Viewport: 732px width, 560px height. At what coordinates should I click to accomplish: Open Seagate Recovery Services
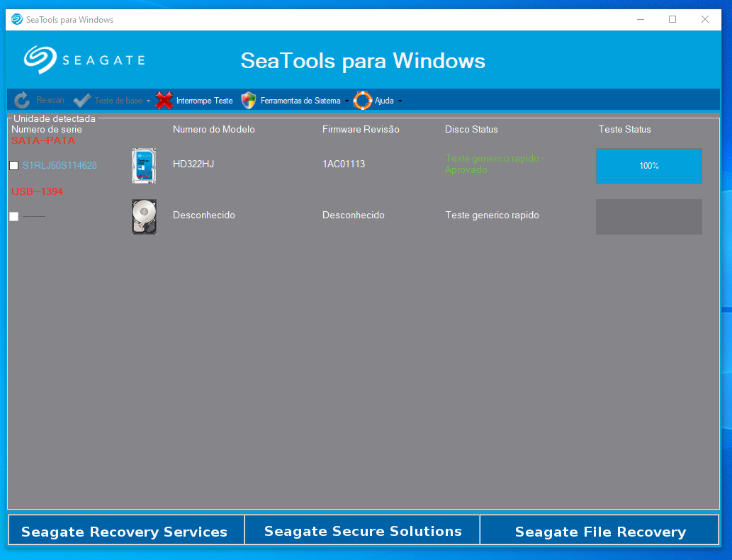click(126, 530)
